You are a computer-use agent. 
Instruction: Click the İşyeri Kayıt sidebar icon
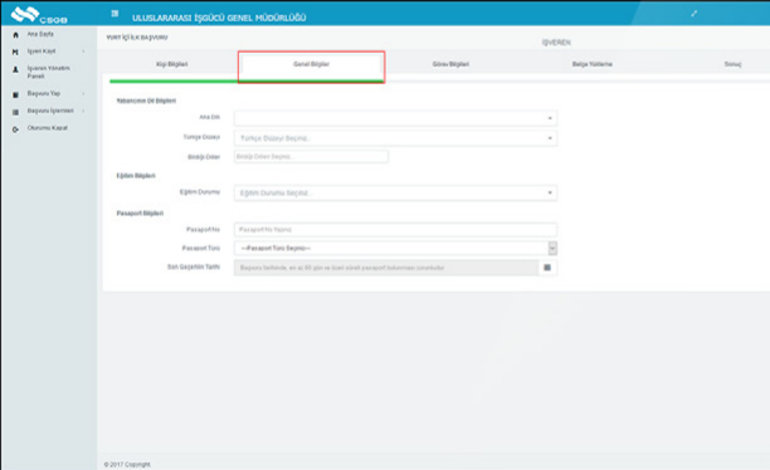coord(15,51)
